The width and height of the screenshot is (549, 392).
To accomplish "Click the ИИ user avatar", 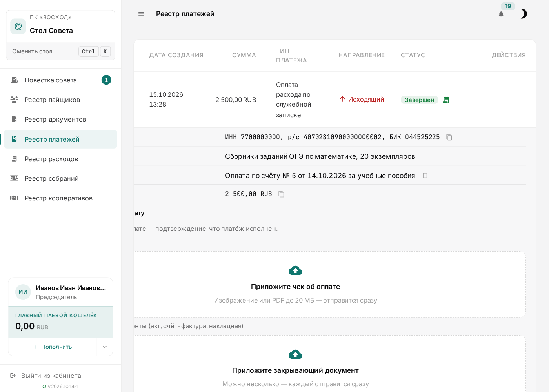I will [23, 292].
